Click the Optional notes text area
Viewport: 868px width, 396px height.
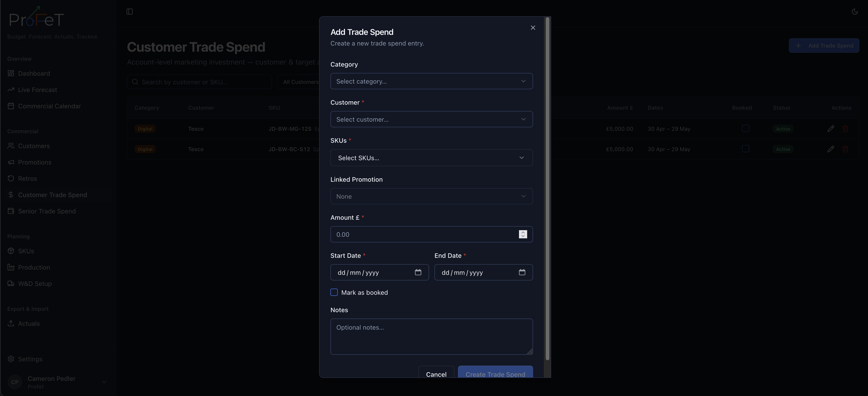tap(431, 336)
